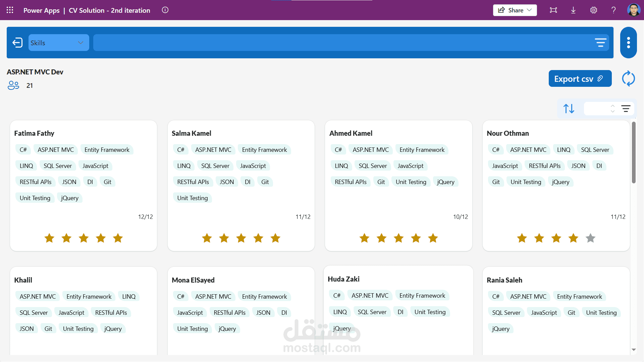
Task: Open the help question mark
Action: tap(613, 10)
